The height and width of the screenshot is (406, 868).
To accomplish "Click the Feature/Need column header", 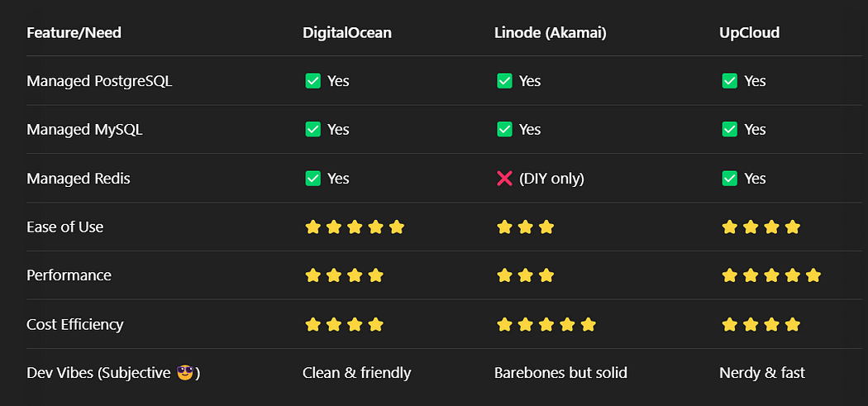I will click(x=74, y=33).
